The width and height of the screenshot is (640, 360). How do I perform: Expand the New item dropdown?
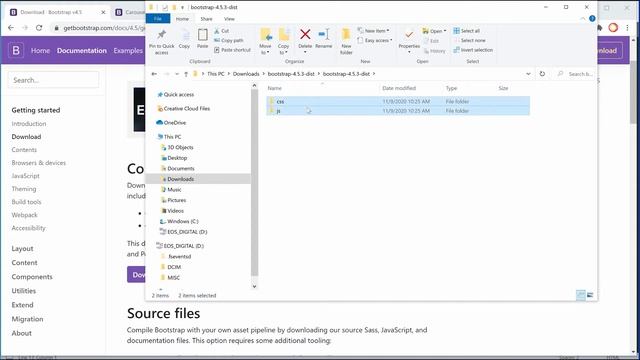tap(373, 31)
